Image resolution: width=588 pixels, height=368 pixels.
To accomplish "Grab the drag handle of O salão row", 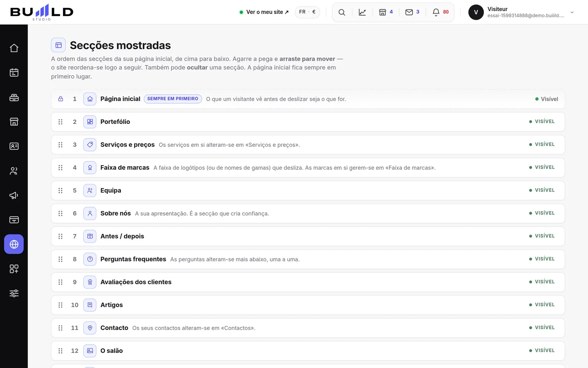I will coord(60,351).
